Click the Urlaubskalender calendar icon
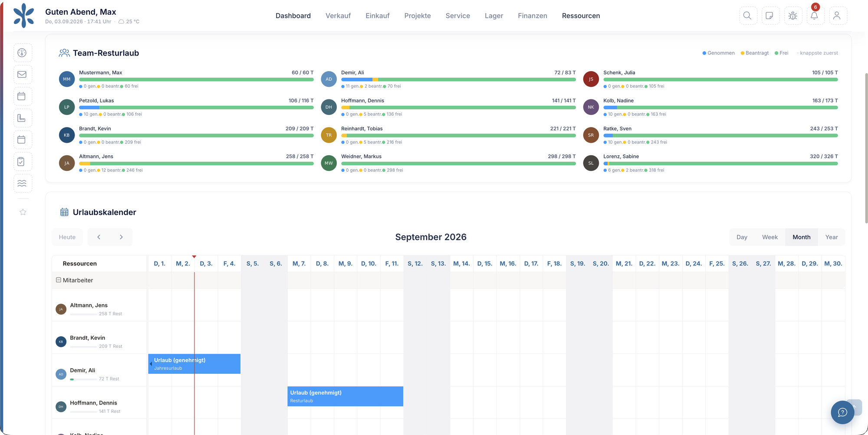This screenshot has height=435, width=868. (64, 212)
